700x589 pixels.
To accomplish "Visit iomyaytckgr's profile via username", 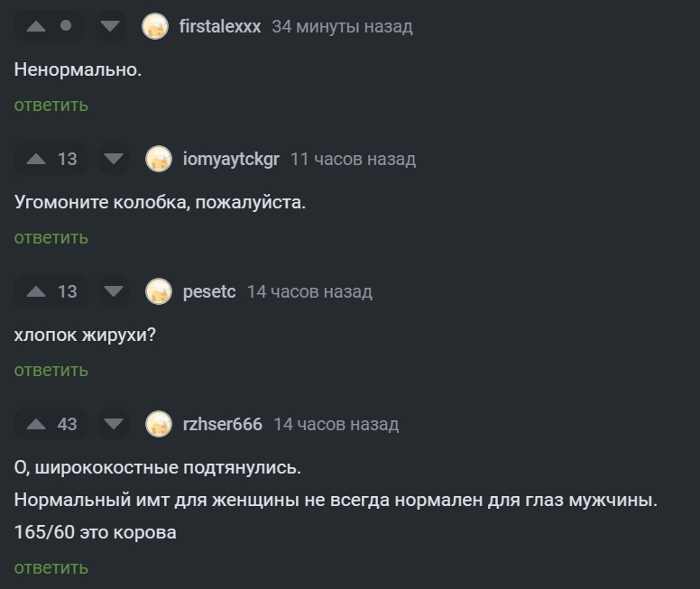I will (231, 160).
